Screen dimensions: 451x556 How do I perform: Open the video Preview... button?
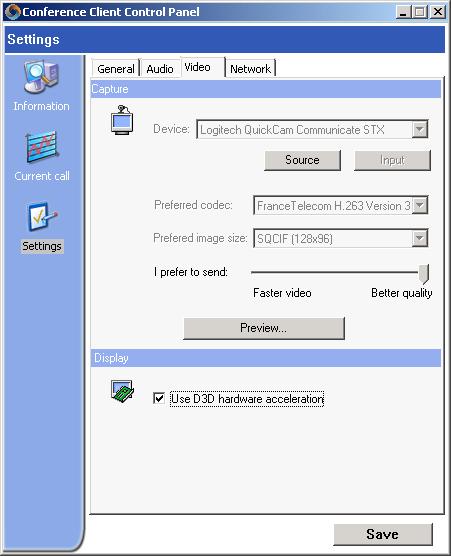click(263, 328)
